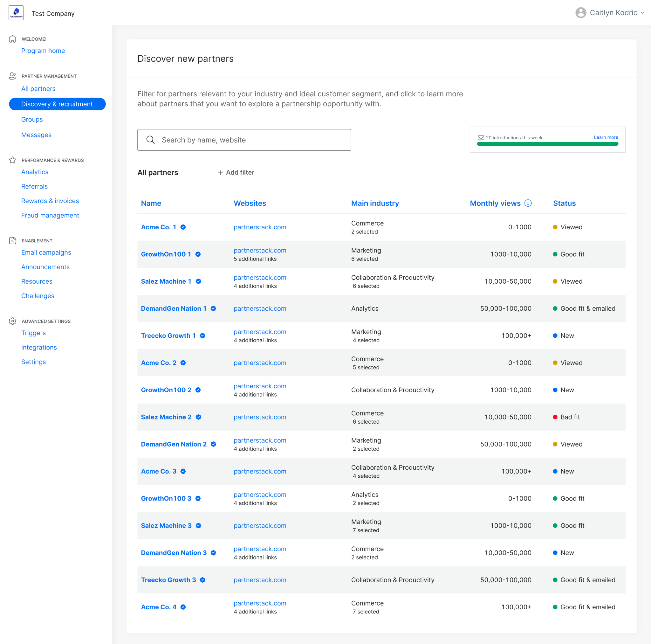Click the Monthly views info icon

click(x=528, y=203)
